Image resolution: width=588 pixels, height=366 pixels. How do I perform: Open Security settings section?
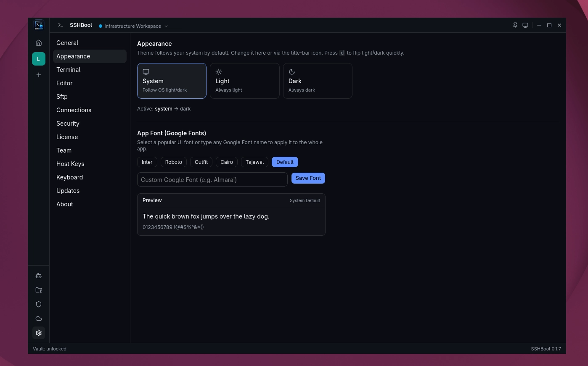(90, 124)
